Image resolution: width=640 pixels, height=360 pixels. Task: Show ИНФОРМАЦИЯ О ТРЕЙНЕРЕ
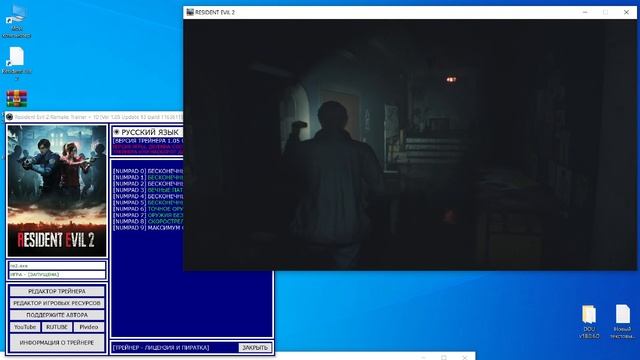point(57,343)
